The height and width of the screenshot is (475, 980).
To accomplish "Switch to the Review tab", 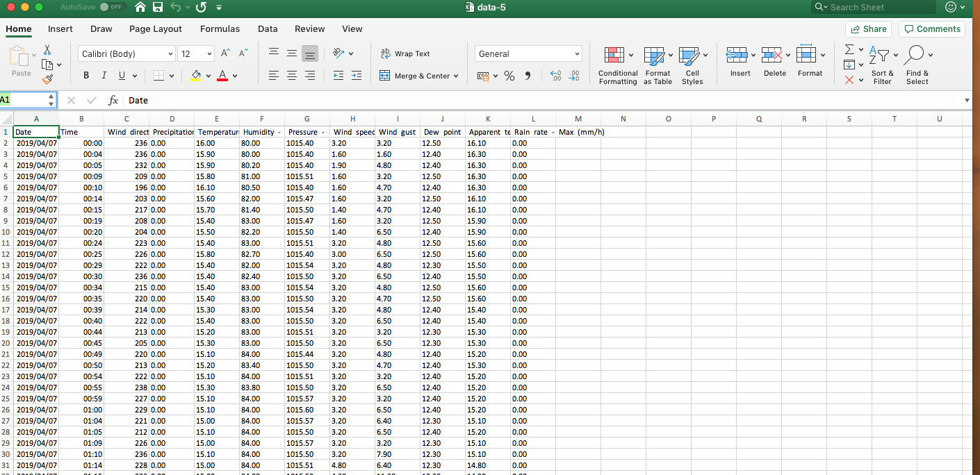I will (310, 28).
